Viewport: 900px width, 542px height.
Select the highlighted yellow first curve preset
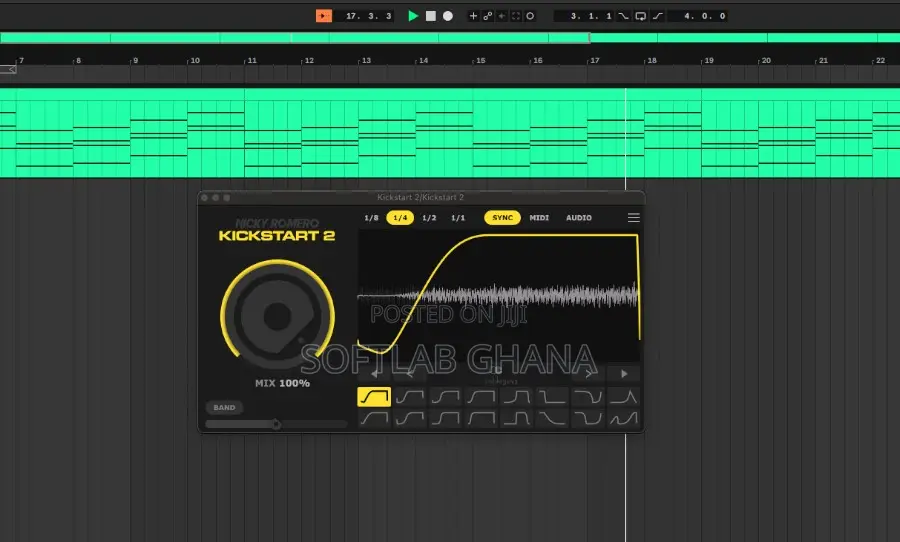click(374, 397)
